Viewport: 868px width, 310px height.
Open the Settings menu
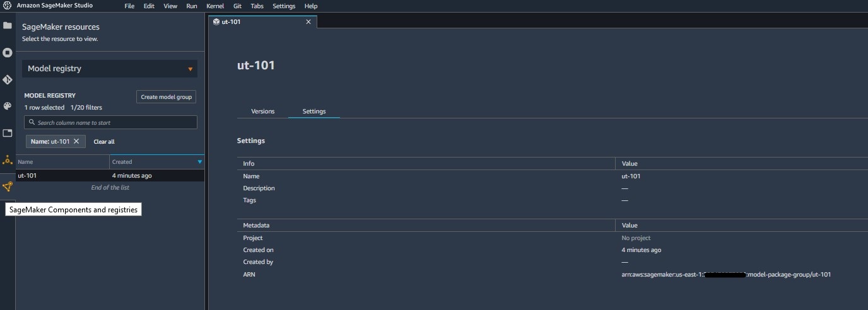(x=284, y=6)
